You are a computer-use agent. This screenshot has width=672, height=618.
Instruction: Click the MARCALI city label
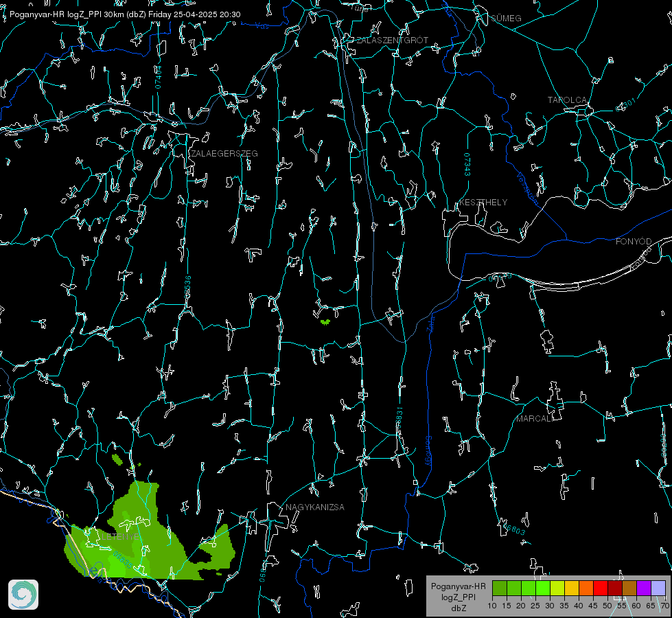(x=535, y=419)
